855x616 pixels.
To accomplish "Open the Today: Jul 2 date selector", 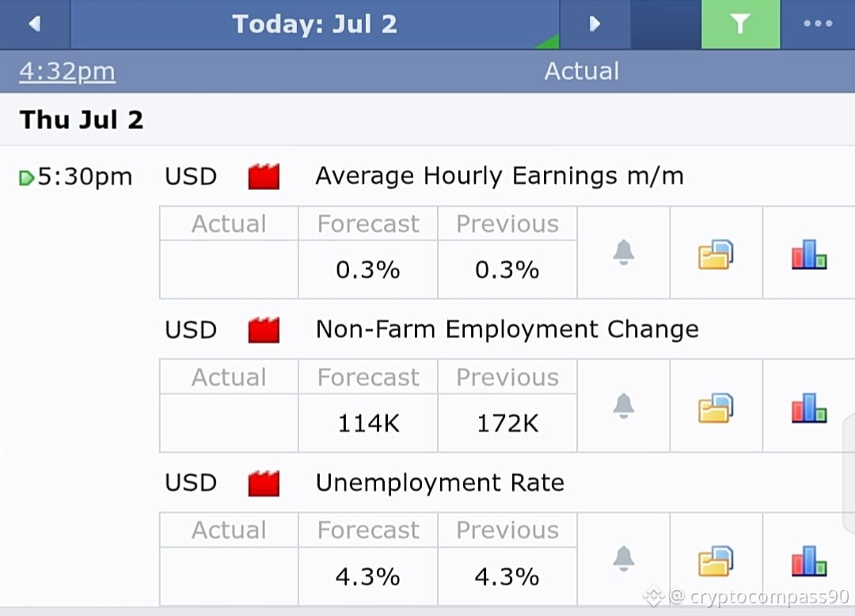I will [314, 24].
